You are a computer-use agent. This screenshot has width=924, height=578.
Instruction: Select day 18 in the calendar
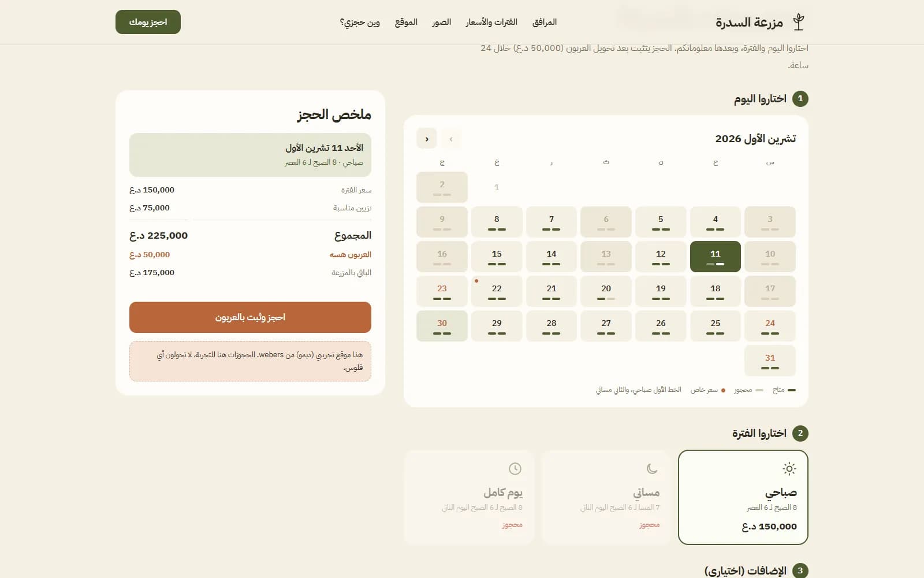coord(716,291)
